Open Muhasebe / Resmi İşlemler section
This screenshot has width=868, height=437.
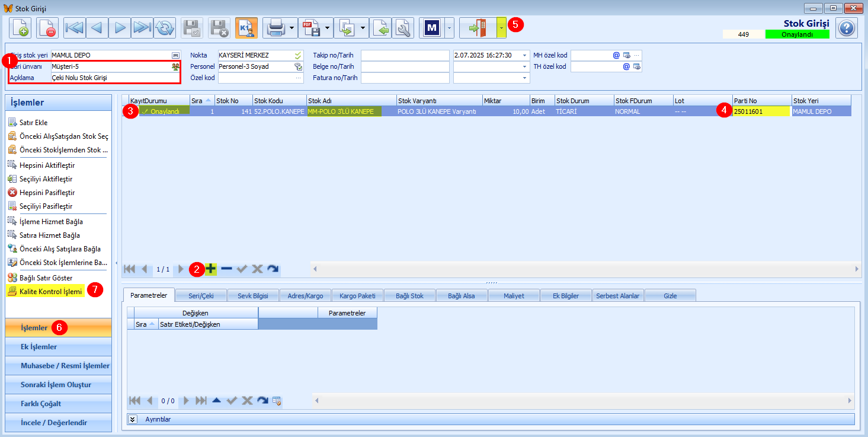(58, 366)
